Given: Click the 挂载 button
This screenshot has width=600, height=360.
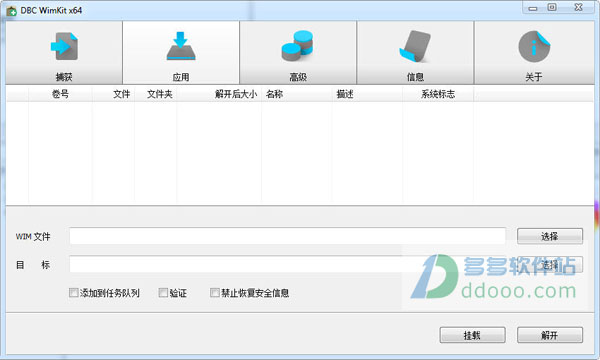Looking at the screenshot, I should pyautogui.click(x=473, y=335).
